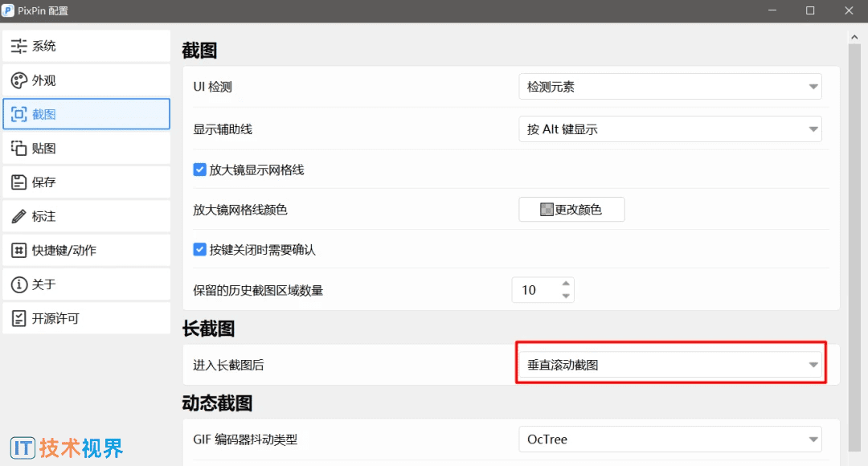This screenshot has height=466, width=868.
Task: Open the 标注 settings page
Action: (x=86, y=216)
